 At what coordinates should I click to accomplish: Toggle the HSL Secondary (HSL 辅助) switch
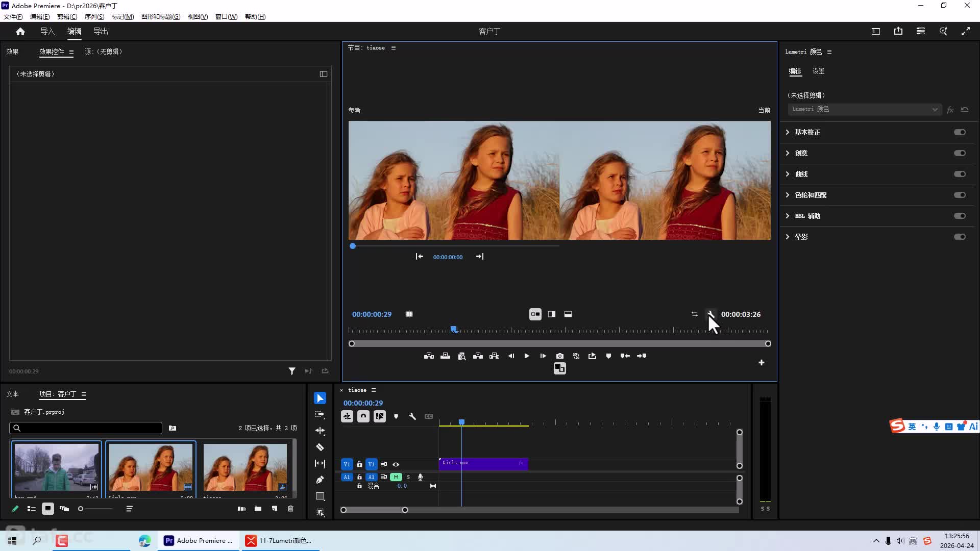[960, 216]
